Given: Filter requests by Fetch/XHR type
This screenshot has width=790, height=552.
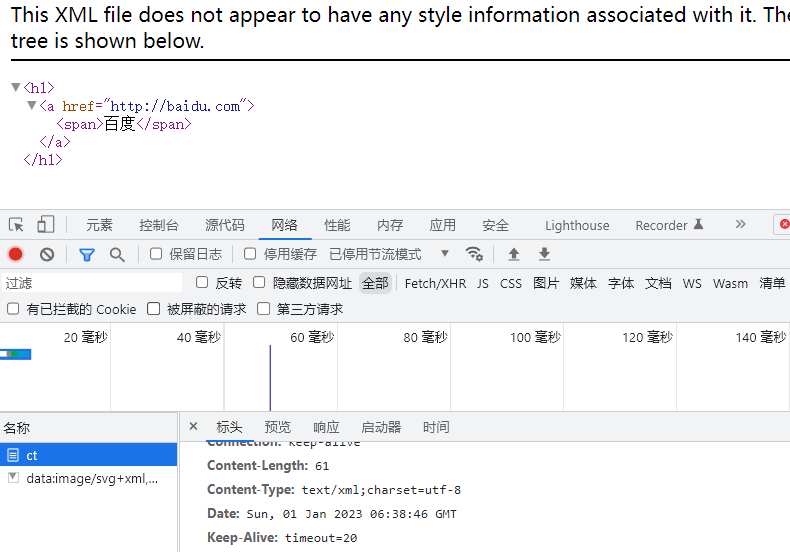Looking at the screenshot, I should click(x=435, y=283).
